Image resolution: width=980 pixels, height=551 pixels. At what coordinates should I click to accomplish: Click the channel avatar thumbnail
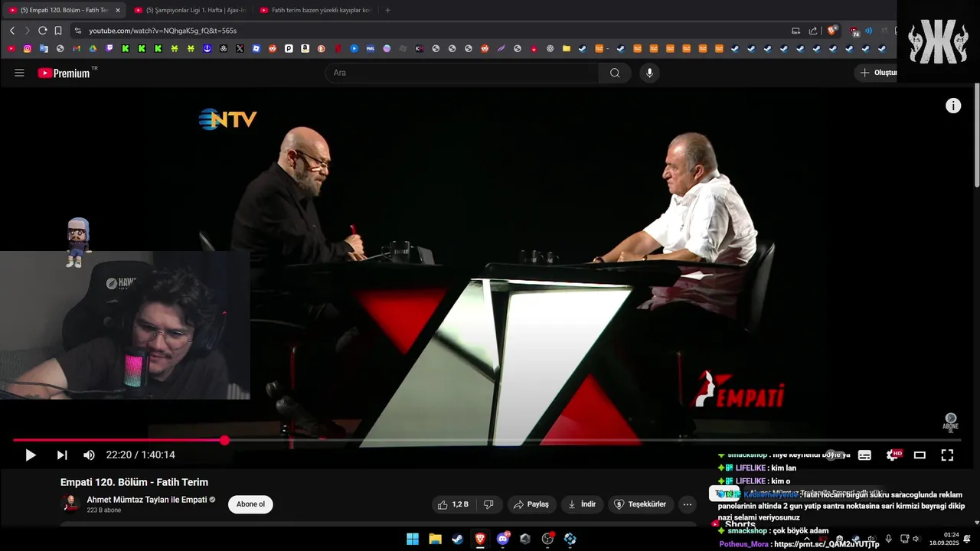pyautogui.click(x=70, y=504)
